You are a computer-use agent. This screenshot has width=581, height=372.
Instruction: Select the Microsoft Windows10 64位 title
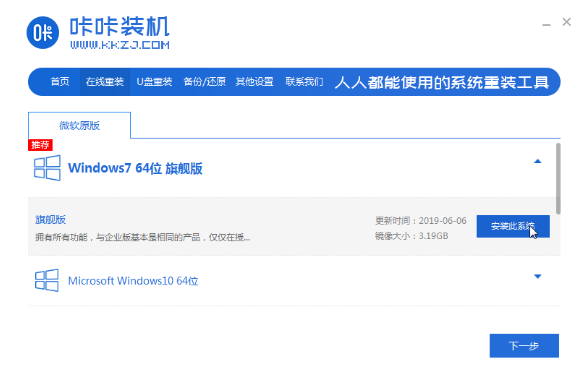(133, 281)
